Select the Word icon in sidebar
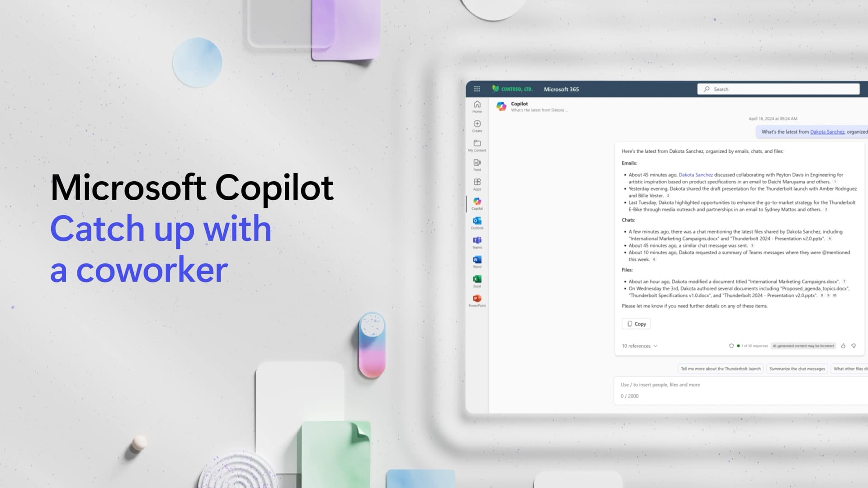The height and width of the screenshot is (488, 868). coord(477,259)
